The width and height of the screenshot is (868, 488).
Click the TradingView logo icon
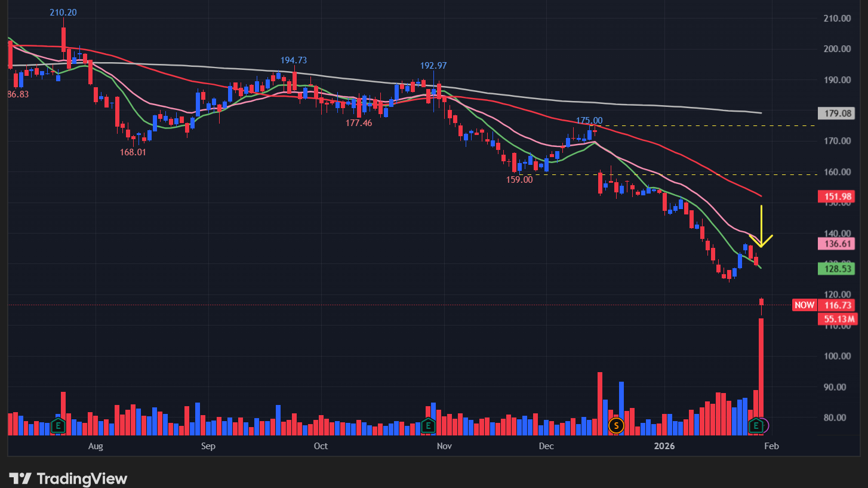point(21,478)
